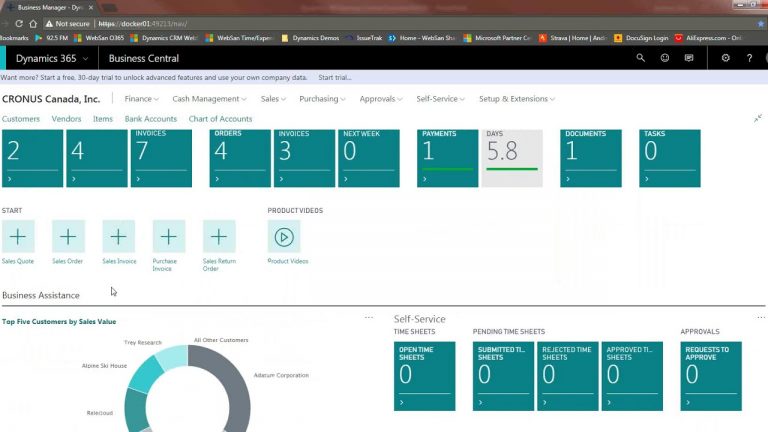Select the dark gray Adatum Corporation chart segment
This screenshot has height=432, width=768.
pyautogui.click(x=236, y=387)
